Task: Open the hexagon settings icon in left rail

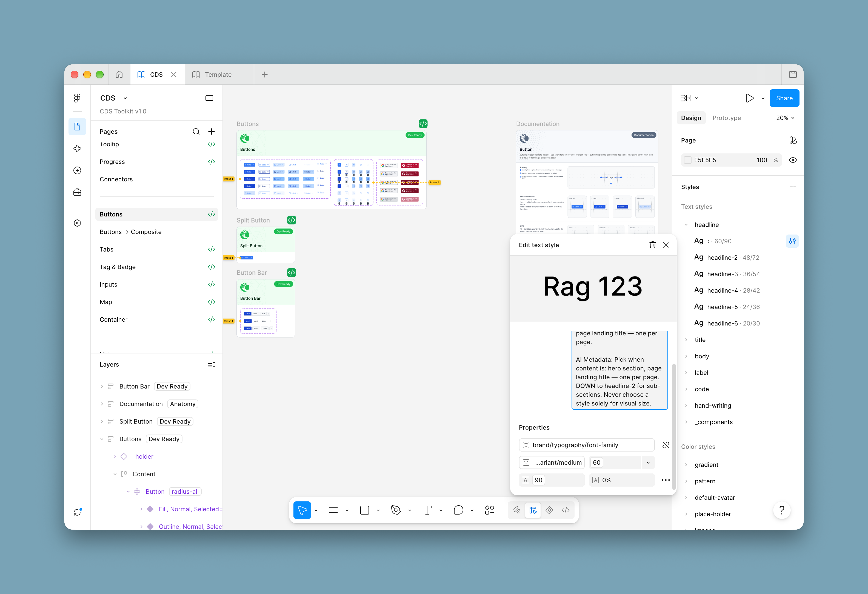Action: click(77, 223)
